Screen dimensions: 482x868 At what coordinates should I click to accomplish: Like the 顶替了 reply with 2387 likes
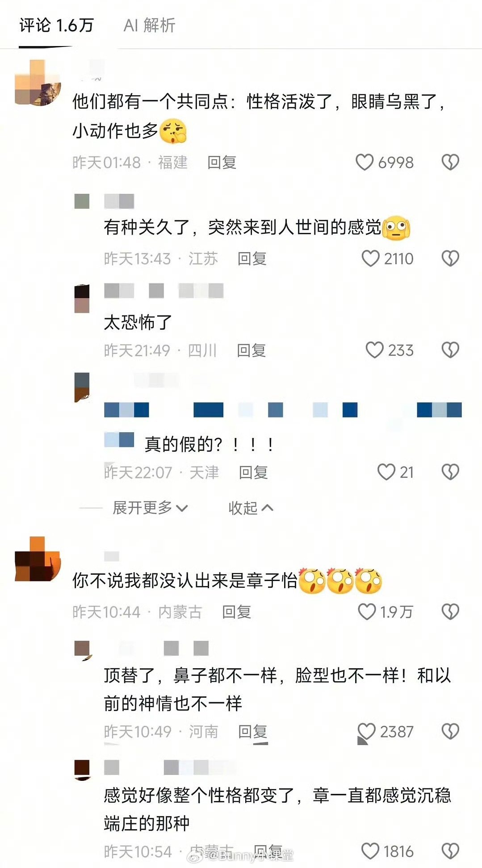click(367, 731)
